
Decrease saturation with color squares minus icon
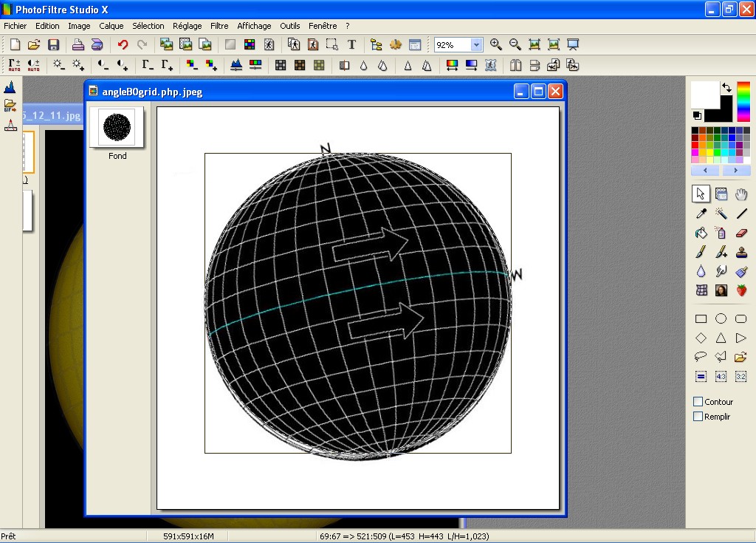(192, 65)
